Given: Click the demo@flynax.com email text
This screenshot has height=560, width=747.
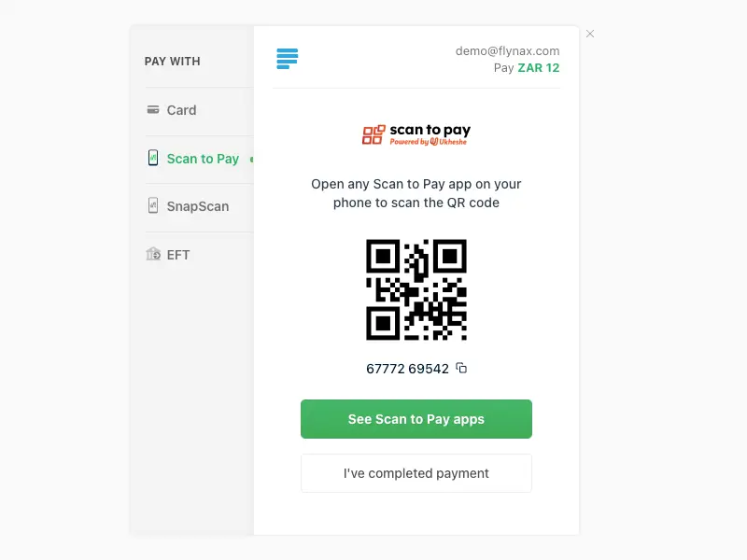Looking at the screenshot, I should pyautogui.click(x=507, y=51).
